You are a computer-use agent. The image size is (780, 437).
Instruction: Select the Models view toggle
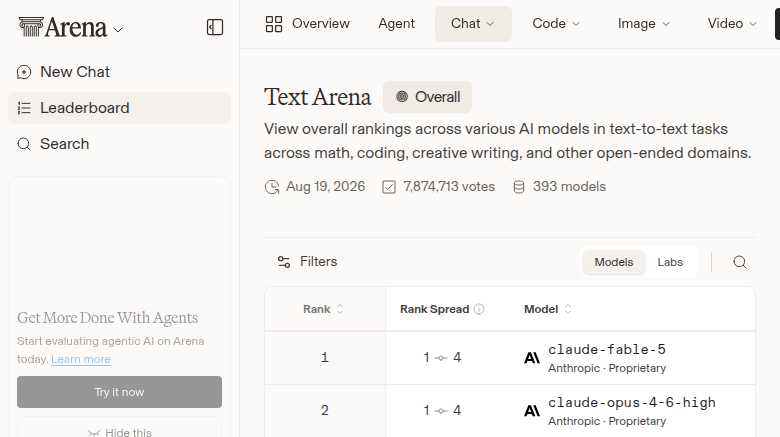[614, 262]
